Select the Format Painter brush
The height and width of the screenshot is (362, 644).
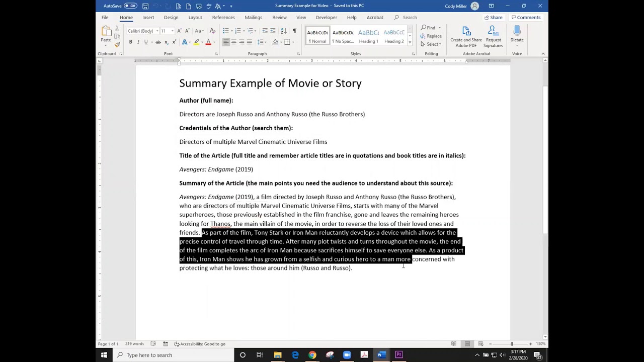click(117, 45)
